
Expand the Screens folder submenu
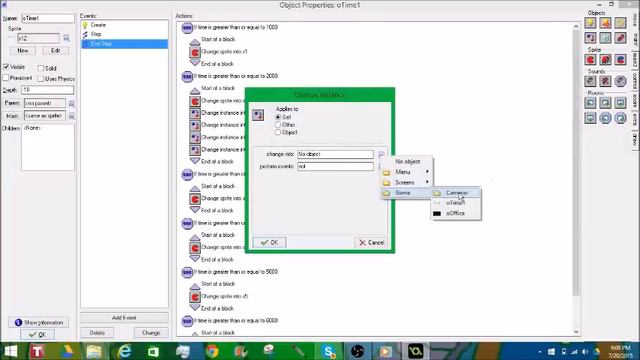pos(407,182)
